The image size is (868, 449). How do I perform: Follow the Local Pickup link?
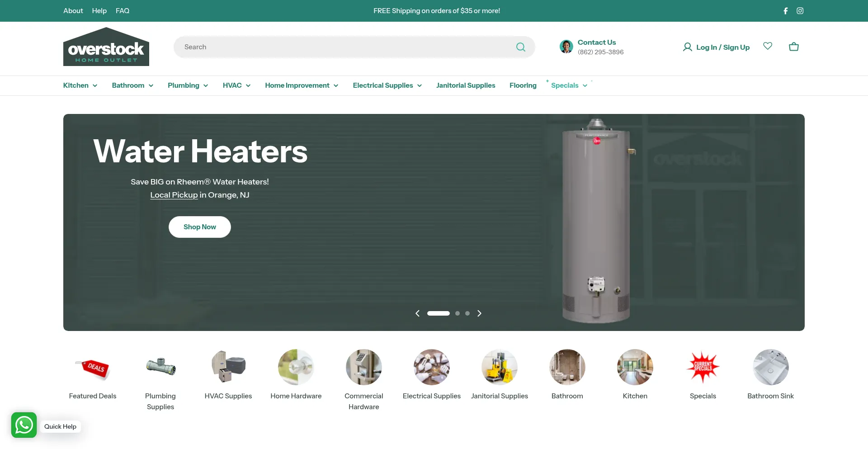point(174,195)
